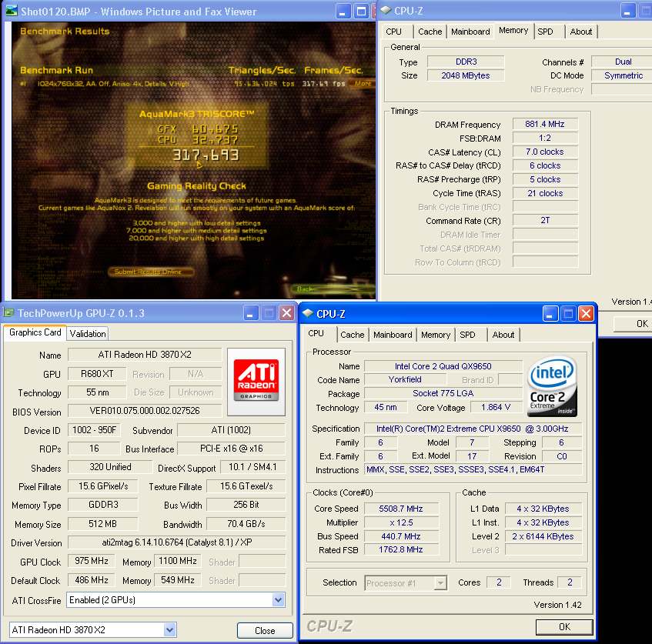The height and width of the screenshot is (644, 652).
Task: Minimize the Picture and Fax Viewer window
Action: coord(343,12)
